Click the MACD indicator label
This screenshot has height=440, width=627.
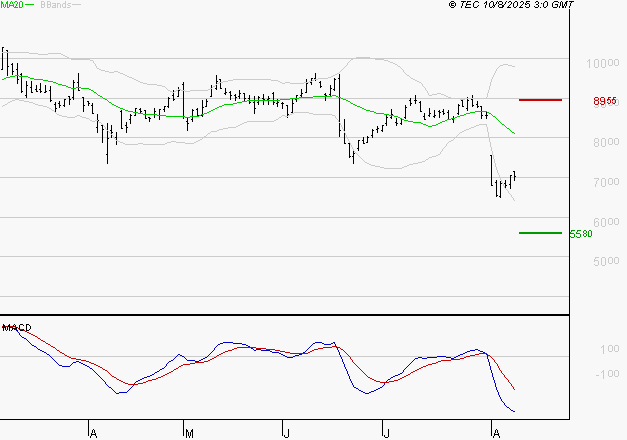pos(17,328)
